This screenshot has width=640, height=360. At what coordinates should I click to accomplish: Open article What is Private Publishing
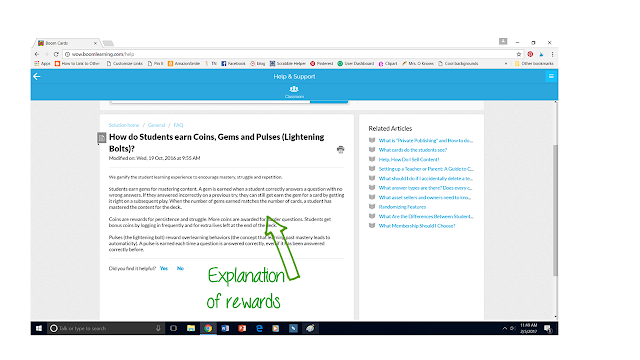425,140
